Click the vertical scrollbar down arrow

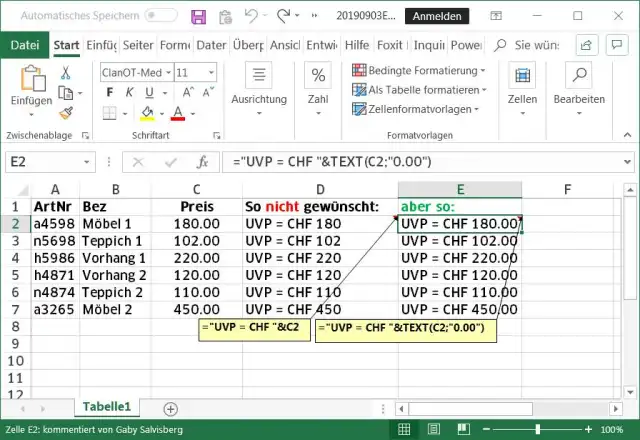click(x=630, y=392)
